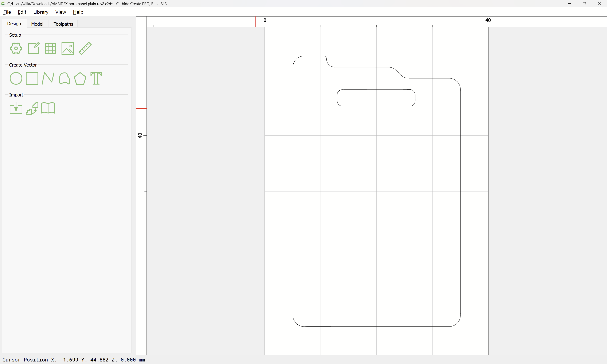Select the polygon shape tool
This screenshot has width=607, height=364.
coord(80,78)
